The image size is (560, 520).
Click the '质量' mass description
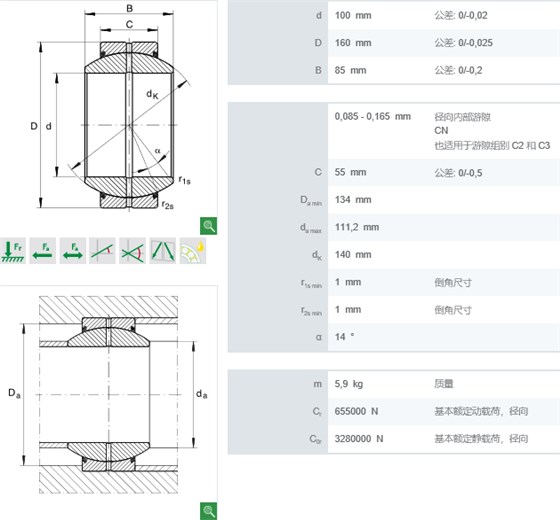pyautogui.click(x=444, y=384)
